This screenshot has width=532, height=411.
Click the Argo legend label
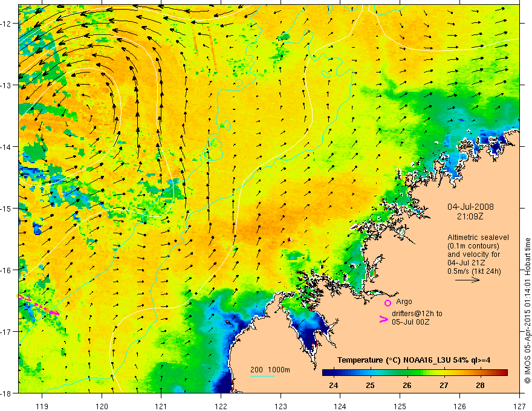[x=404, y=302]
